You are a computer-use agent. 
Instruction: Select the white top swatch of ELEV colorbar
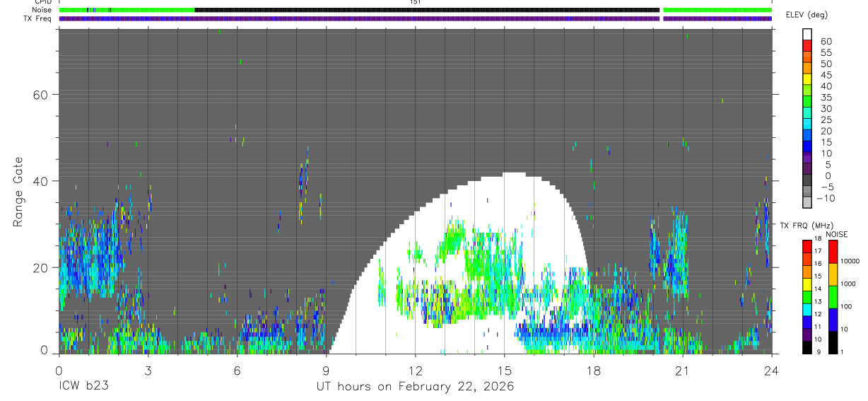click(807, 35)
